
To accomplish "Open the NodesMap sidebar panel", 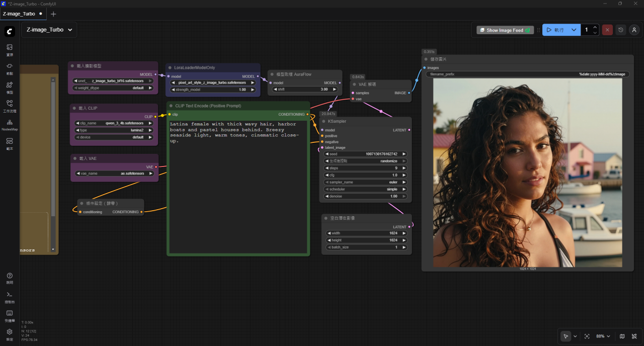I will [x=10, y=125].
